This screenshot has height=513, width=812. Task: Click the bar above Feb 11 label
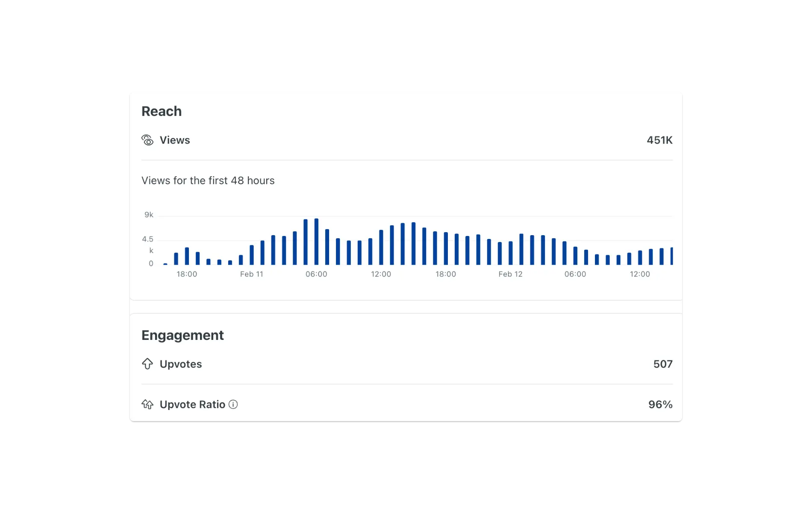pyautogui.click(x=252, y=255)
